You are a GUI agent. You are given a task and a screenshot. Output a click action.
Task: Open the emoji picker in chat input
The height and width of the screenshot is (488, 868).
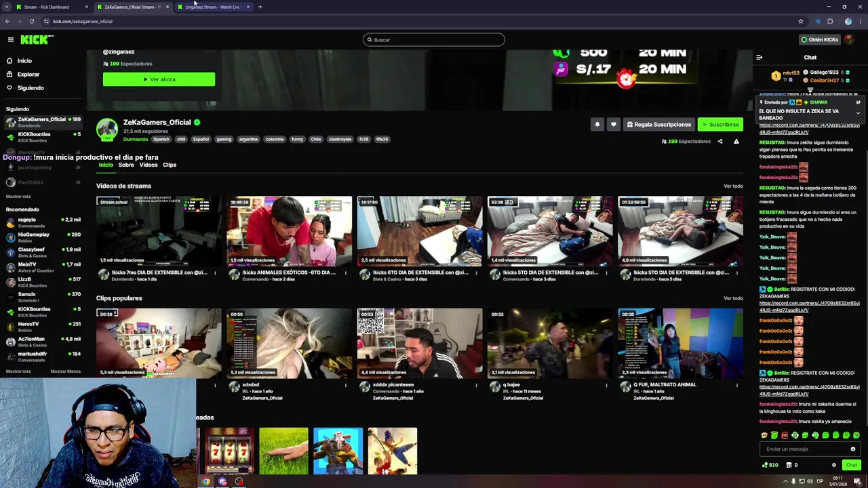coord(853,449)
